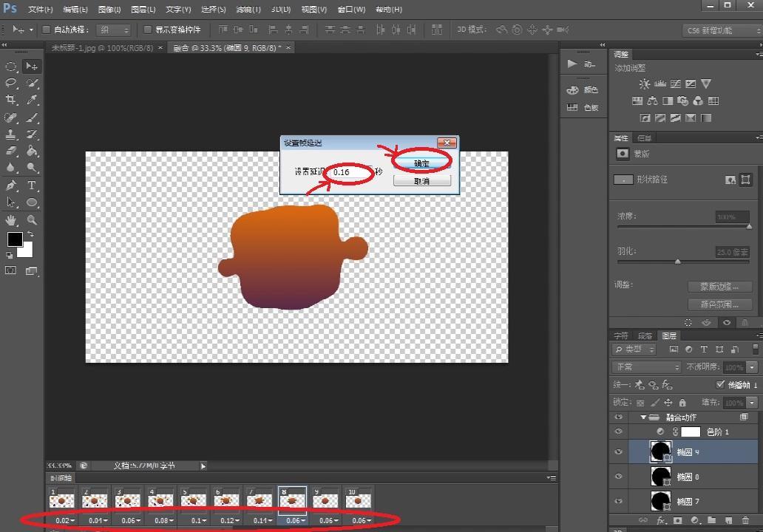The height and width of the screenshot is (532, 763).
Task: Hide the 椭圆 7 layer
Action: coord(619,502)
